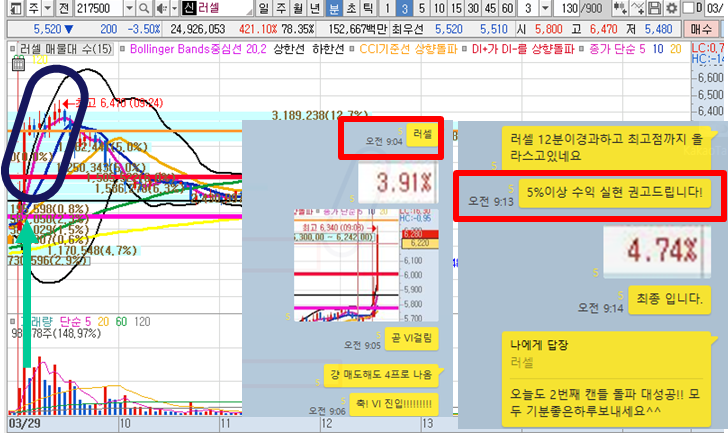
Task: Open the minute interval value dropdown
Action: [546, 8]
